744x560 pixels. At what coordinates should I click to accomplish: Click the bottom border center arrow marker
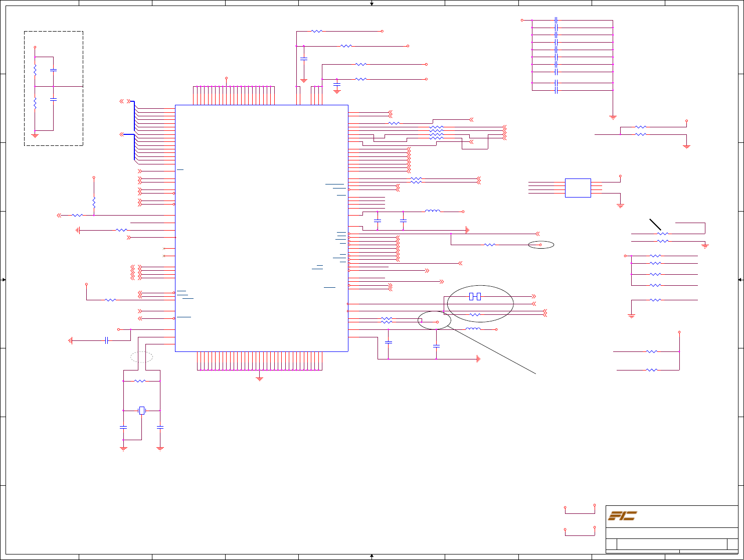pos(371,556)
